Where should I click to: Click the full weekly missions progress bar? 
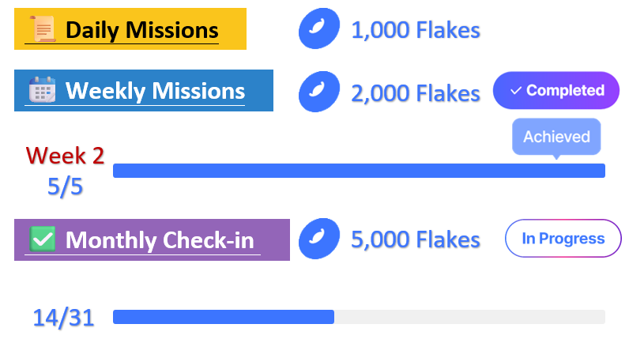click(x=359, y=171)
